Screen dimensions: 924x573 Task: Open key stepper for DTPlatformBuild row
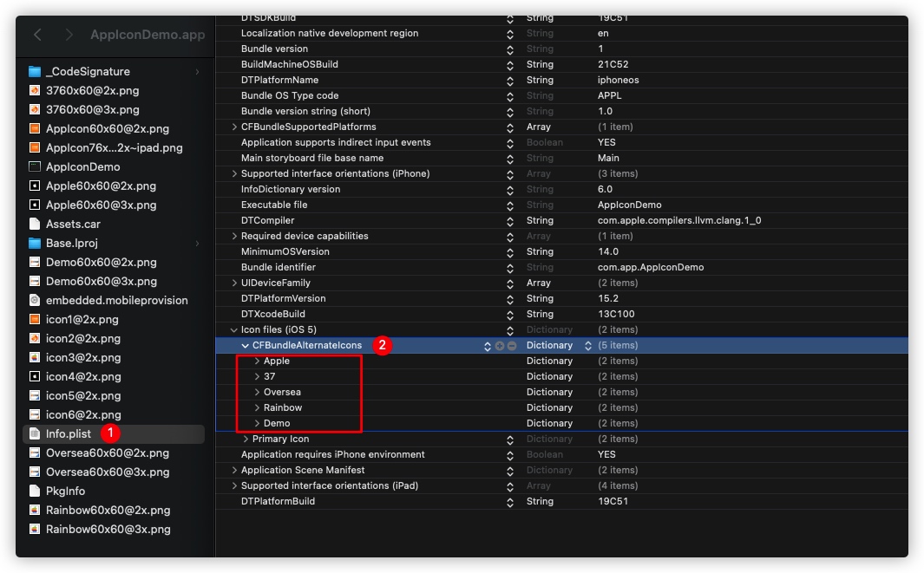(x=510, y=502)
